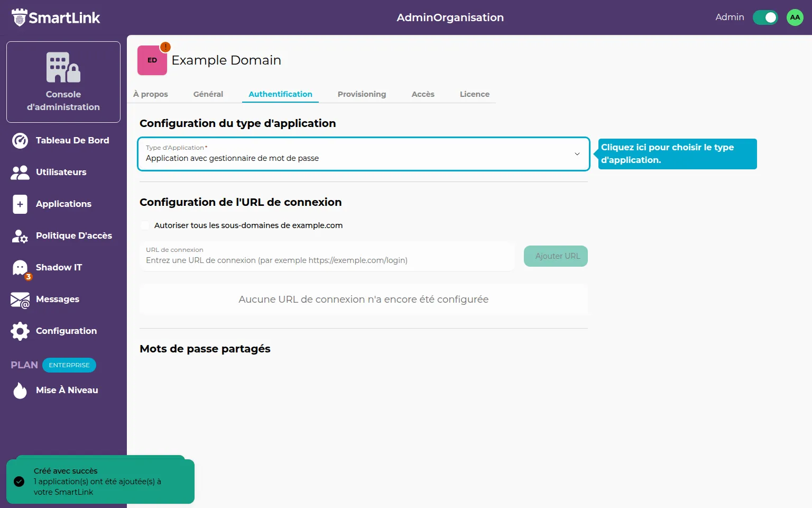Click the Configuration gear icon
Image resolution: width=812 pixels, height=508 pixels.
(x=20, y=331)
